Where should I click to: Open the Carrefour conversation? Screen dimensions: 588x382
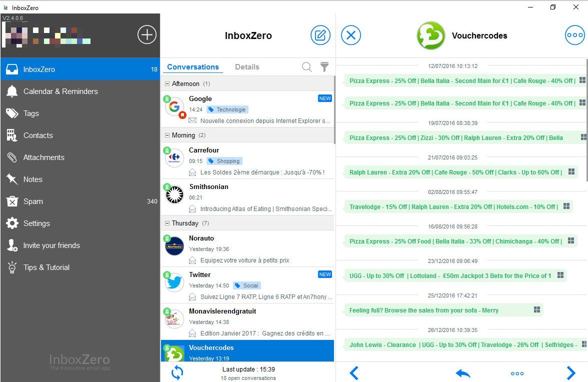click(247, 161)
